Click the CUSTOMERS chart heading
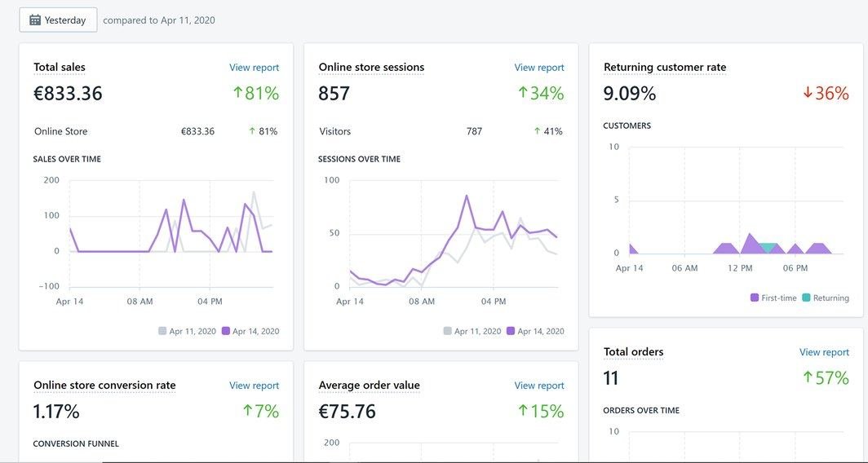 [627, 126]
